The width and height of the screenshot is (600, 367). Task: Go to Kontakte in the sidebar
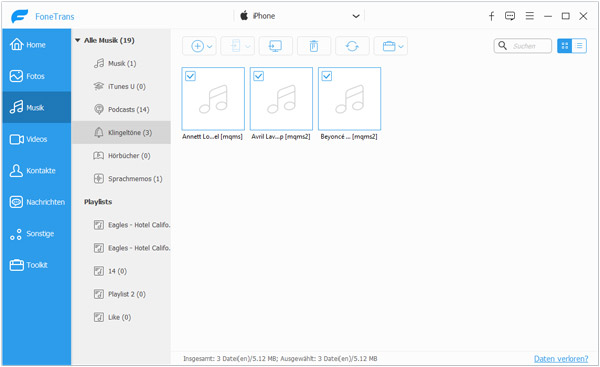tap(37, 171)
